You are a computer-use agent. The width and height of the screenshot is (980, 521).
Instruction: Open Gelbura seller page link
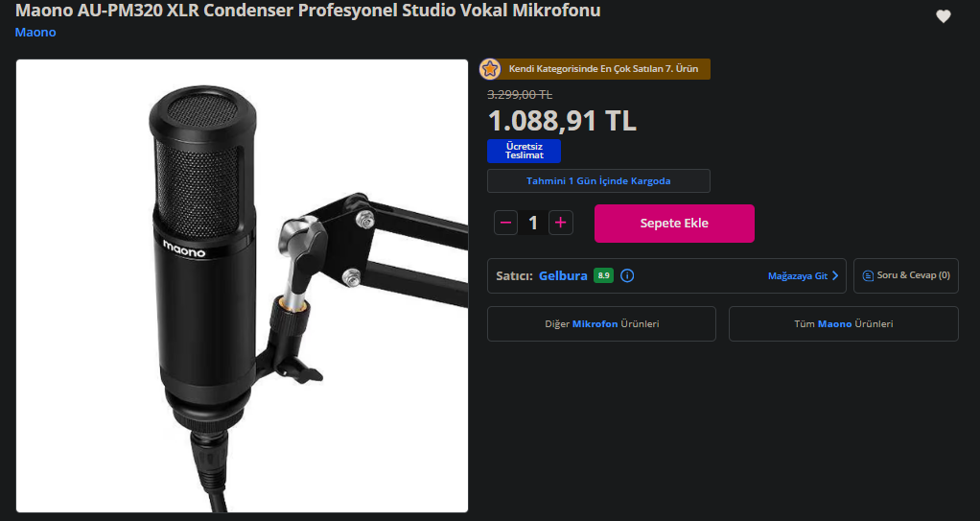[563, 275]
